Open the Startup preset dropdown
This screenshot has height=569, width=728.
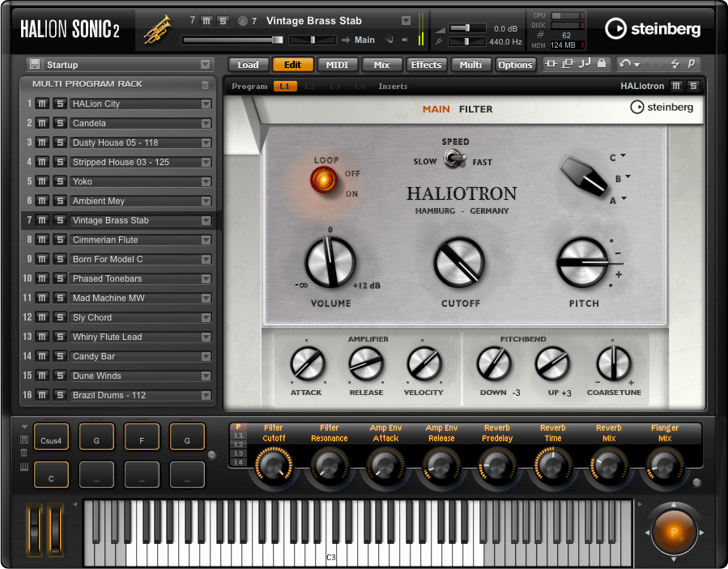(x=205, y=64)
